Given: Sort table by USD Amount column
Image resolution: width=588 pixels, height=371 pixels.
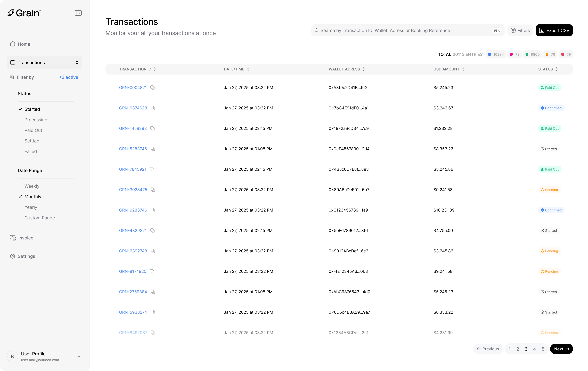Looking at the screenshot, I should point(463,69).
